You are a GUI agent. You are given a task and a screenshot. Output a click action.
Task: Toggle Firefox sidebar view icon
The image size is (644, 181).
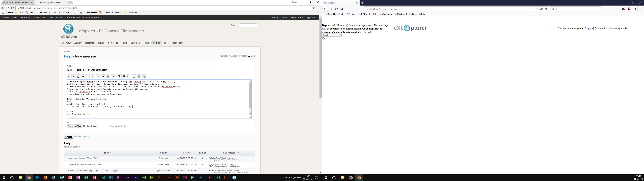(x=634, y=9)
